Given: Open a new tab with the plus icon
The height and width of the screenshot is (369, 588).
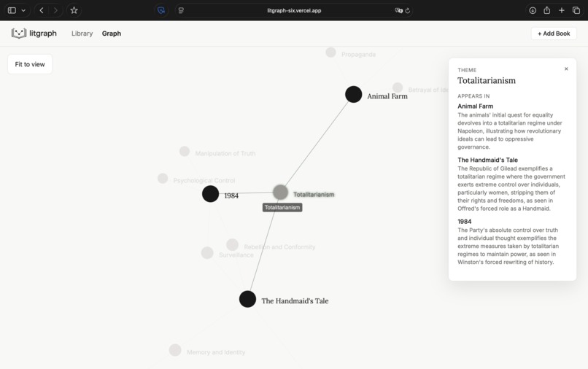Looking at the screenshot, I should [562, 10].
